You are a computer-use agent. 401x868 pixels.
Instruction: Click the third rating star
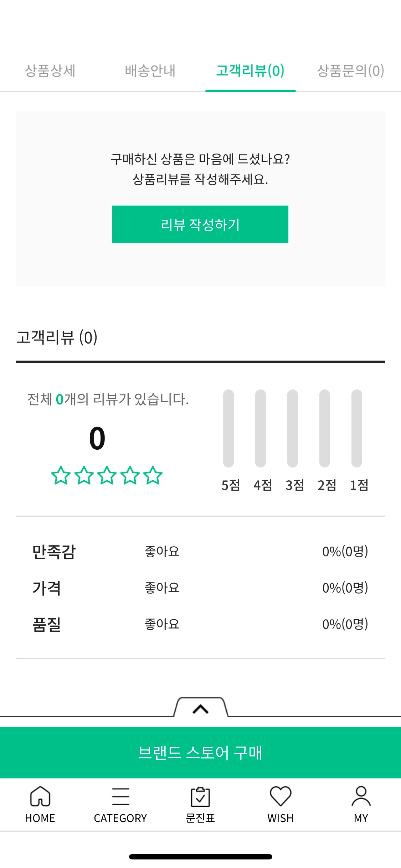[107, 475]
